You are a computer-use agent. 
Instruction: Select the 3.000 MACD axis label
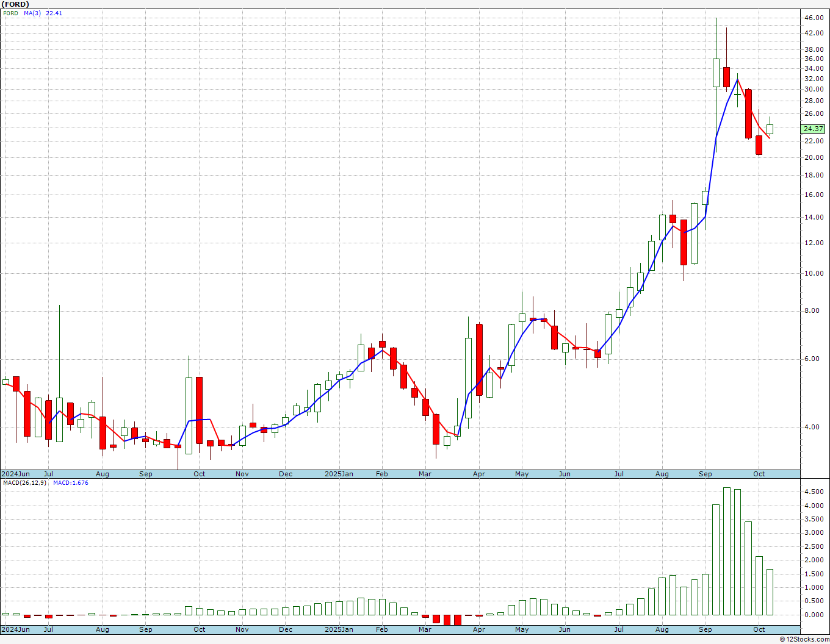click(x=814, y=532)
